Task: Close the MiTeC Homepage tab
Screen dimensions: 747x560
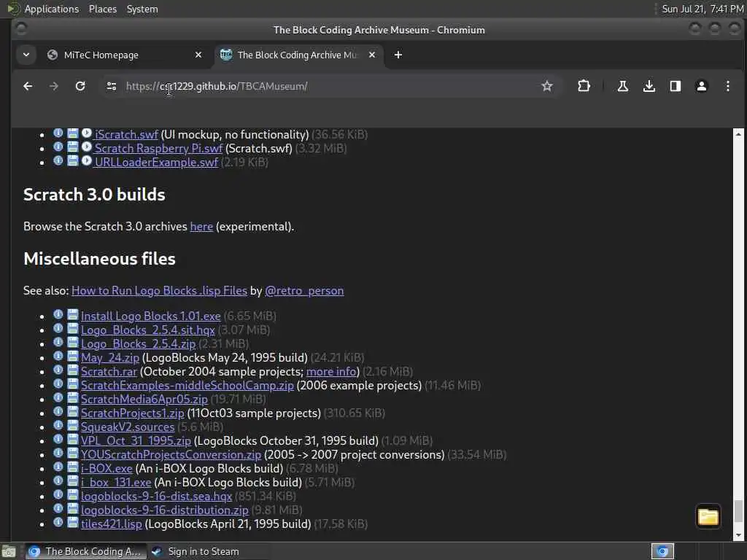Action: click(x=198, y=55)
